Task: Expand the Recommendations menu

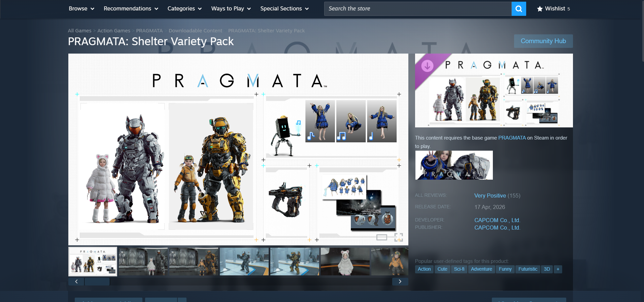Action: pyautogui.click(x=131, y=9)
